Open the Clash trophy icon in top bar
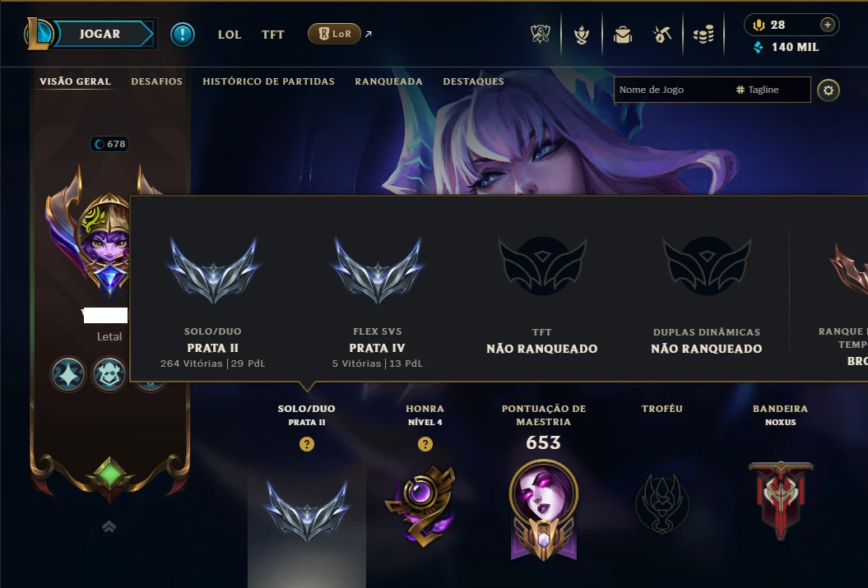 point(541,35)
